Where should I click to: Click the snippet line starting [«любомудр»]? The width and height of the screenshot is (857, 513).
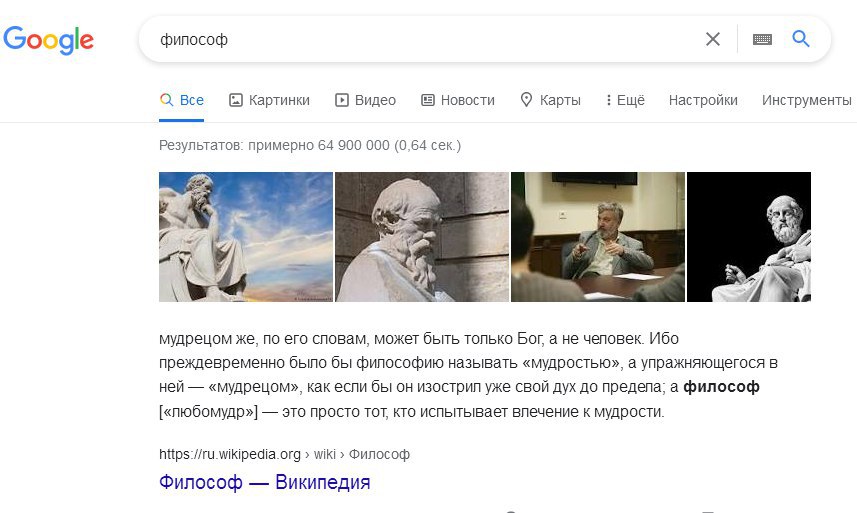click(x=412, y=411)
